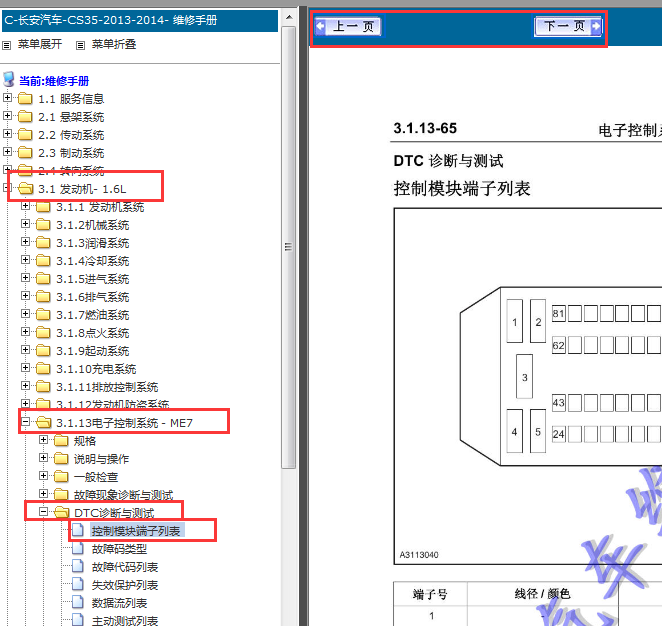Click folder icon of 3.1.9起动系统
Image resolution: width=662 pixels, height=626 pixels.
43,350
